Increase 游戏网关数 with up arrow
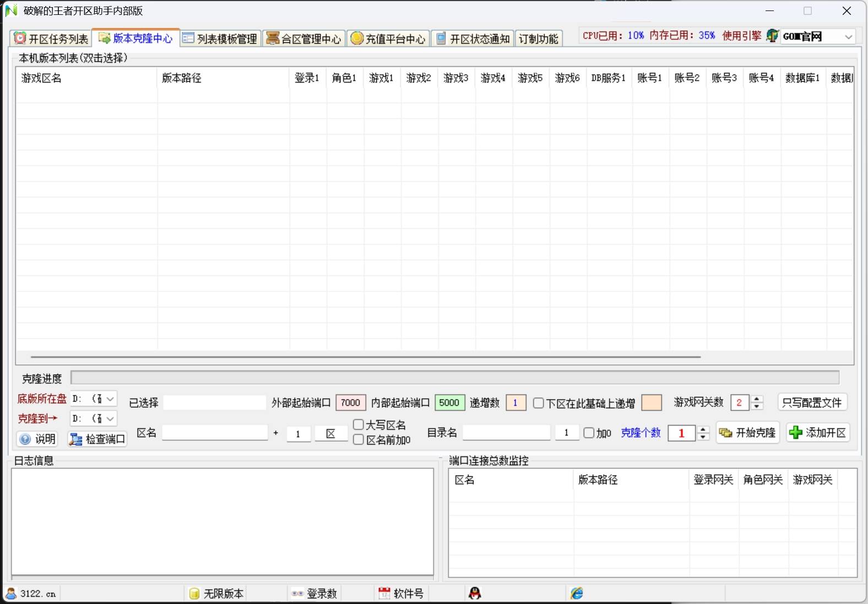Image resolution: width=868 pixels, height=604 pixels. click(757, 399)
